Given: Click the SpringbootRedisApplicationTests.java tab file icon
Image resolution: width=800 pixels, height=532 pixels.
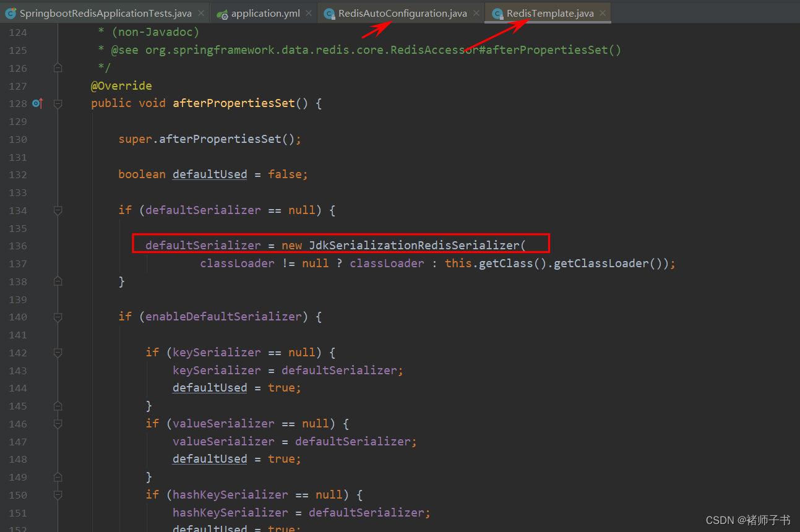Looking at the screenshot, I should click(x=10, y=13).
